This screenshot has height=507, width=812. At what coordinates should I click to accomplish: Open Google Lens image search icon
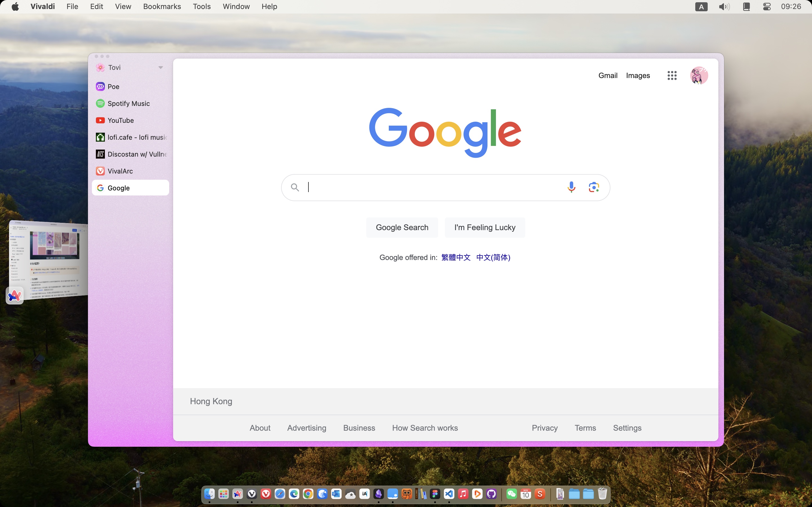(x=593, y=187)
